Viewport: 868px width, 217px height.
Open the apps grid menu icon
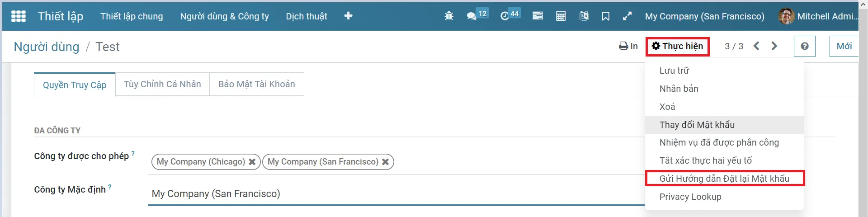click(19, 16)
